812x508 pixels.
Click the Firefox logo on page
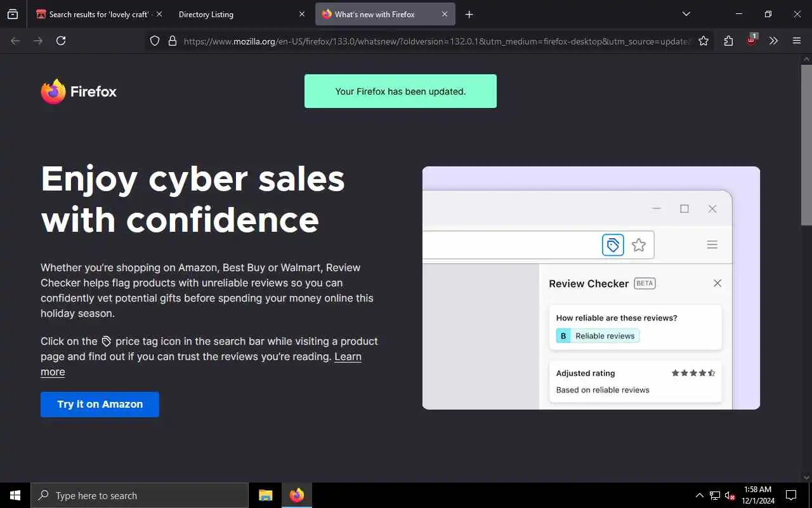click(79, 91)
